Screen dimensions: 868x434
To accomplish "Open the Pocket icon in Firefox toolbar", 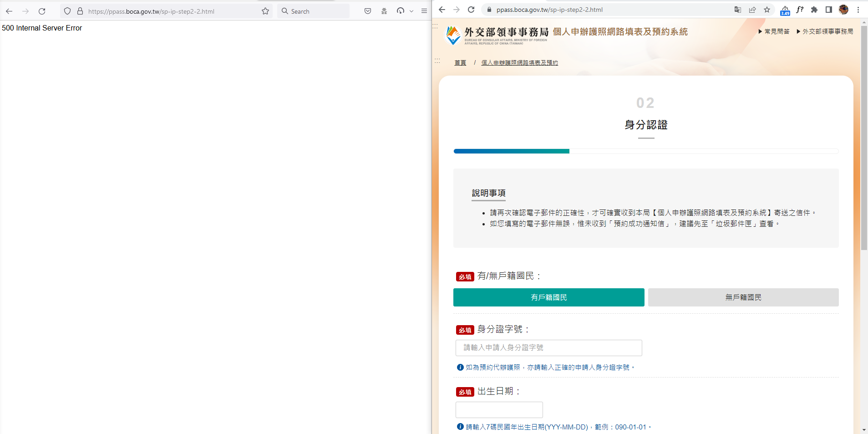I will click(x=368, y=11).
